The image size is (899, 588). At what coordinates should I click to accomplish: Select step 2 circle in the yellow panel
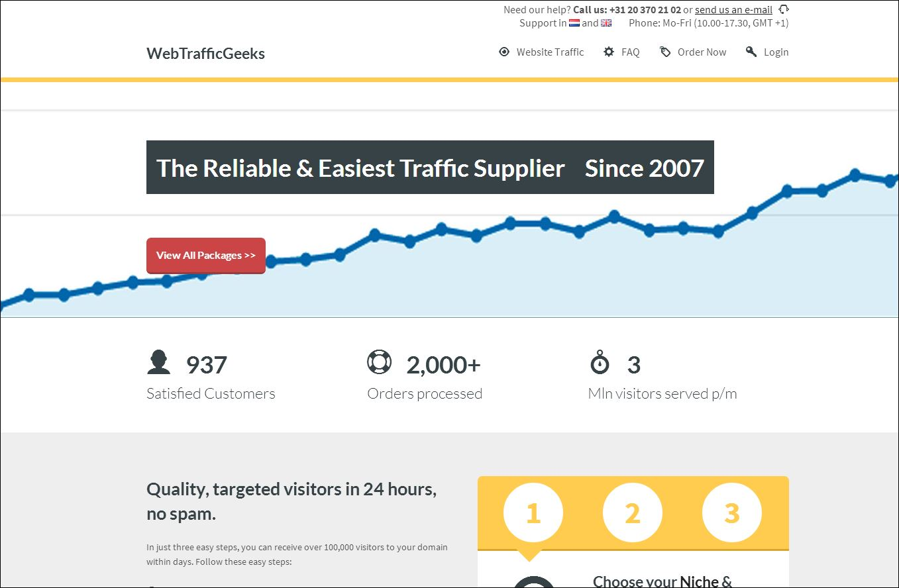[632, 513]
